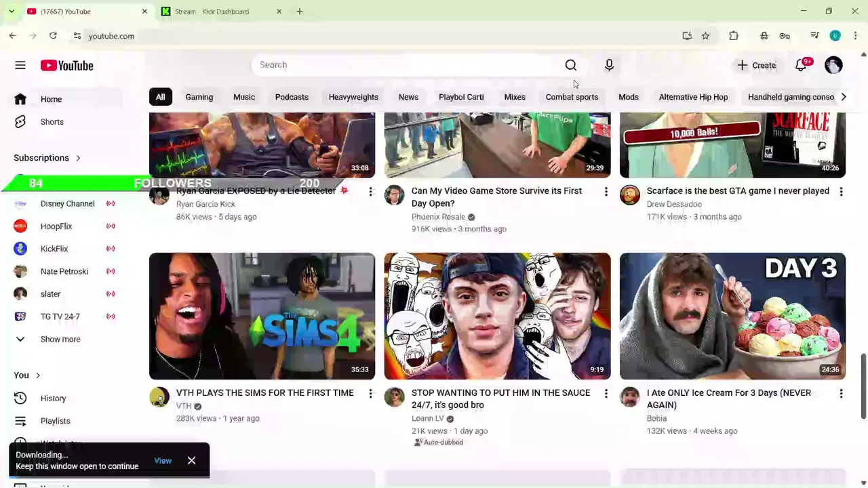This screenshot has height=488, width=868.
Task: Click the page vertical scrollbar thumb
Action: (863, 386)
